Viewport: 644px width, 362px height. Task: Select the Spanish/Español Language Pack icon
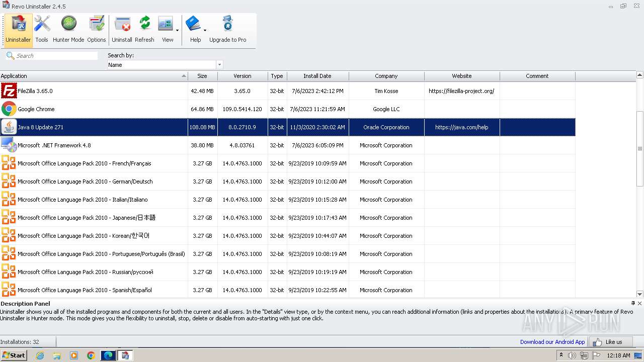tap(9, 289)
